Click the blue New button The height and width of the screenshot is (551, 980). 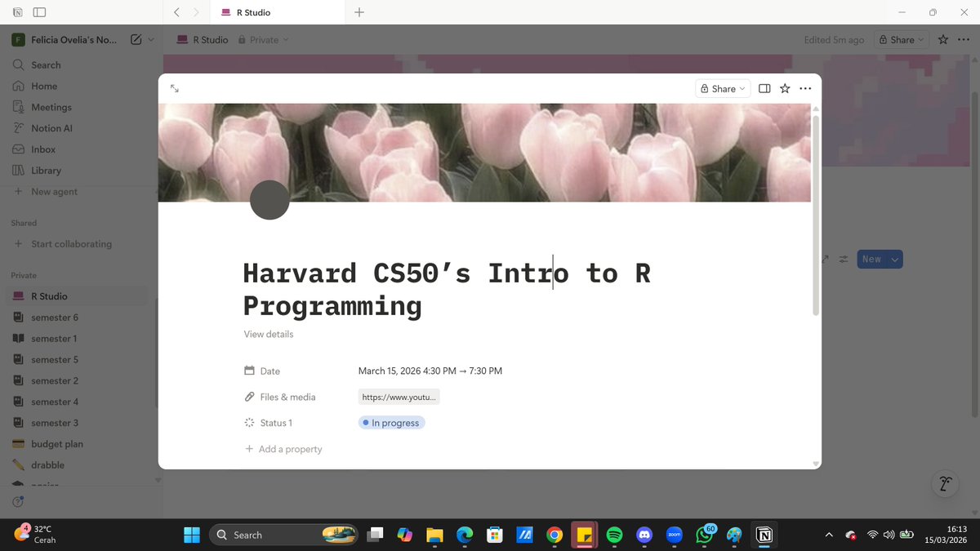tap(872, 260)
